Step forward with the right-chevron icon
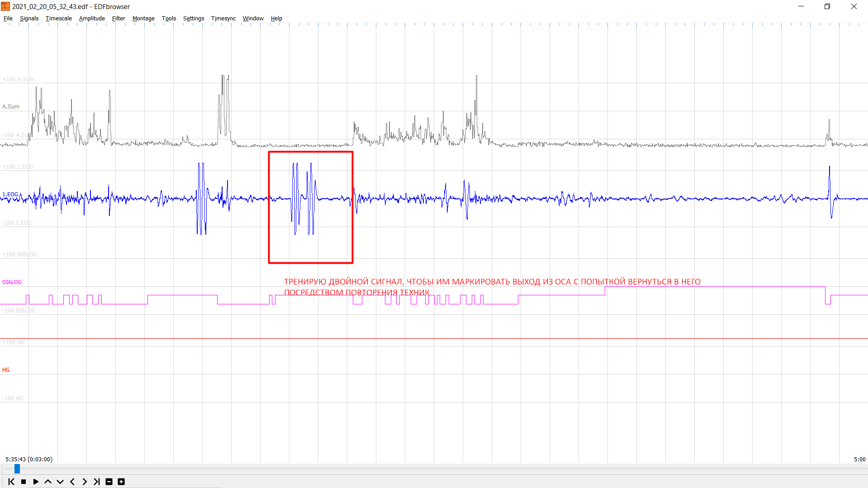This screenshot has width=868, height=488. tap(85, 482)
